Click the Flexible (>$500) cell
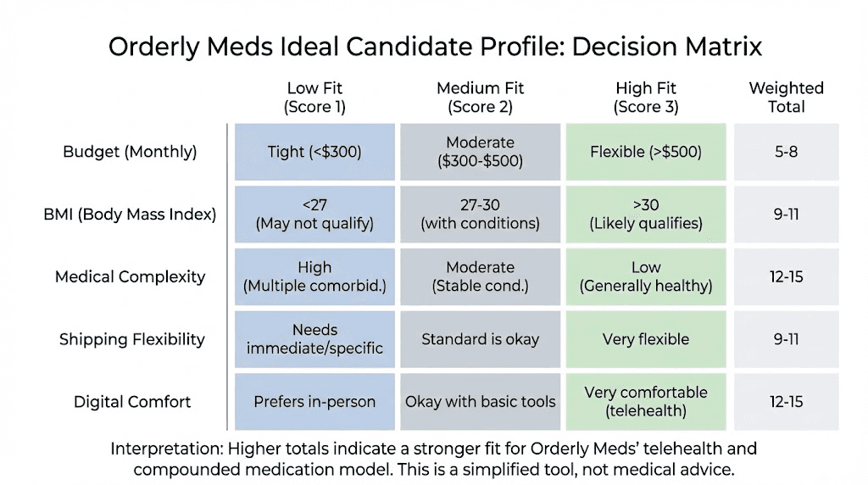The image size is (868, 485). point(645,152)
